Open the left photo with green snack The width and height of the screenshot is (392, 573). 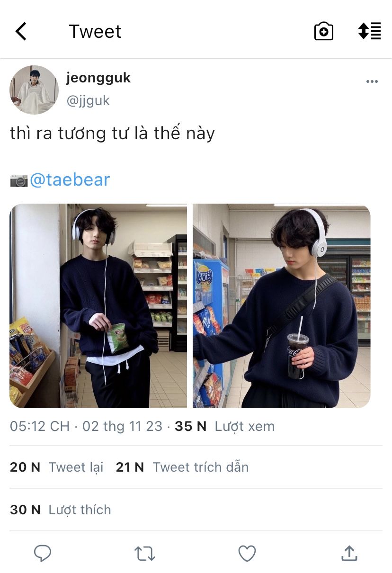pos(98,306)
